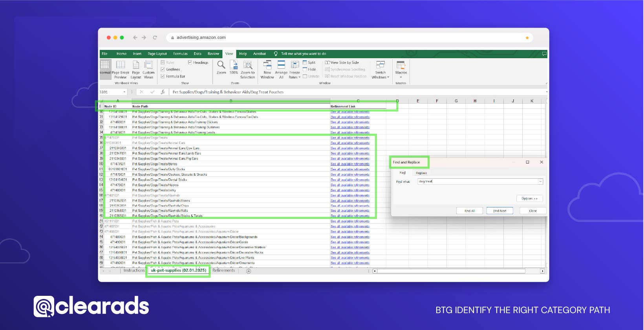Open the comments icon in ribbon
Viewport: 644px width, 330px height.
point(544,54)
